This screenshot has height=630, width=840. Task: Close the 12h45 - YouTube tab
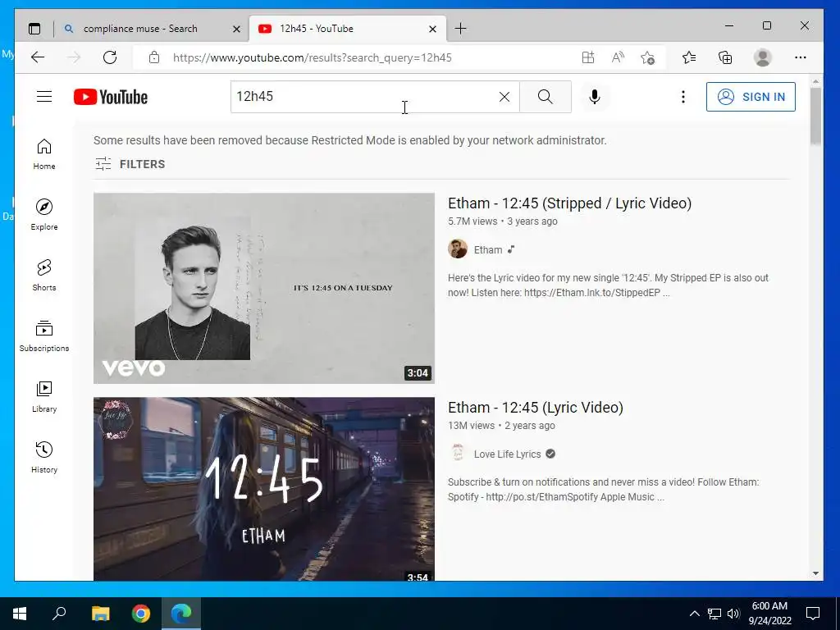point(433,29)
